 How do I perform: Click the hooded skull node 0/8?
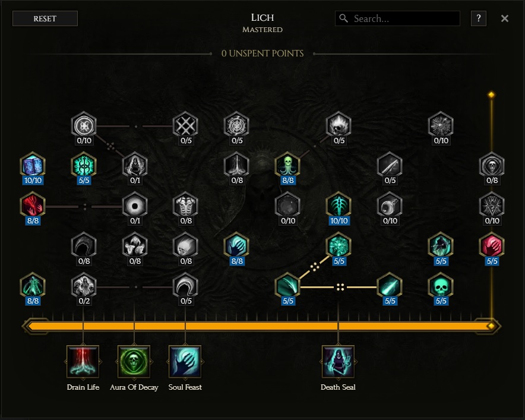coord(492,166)
